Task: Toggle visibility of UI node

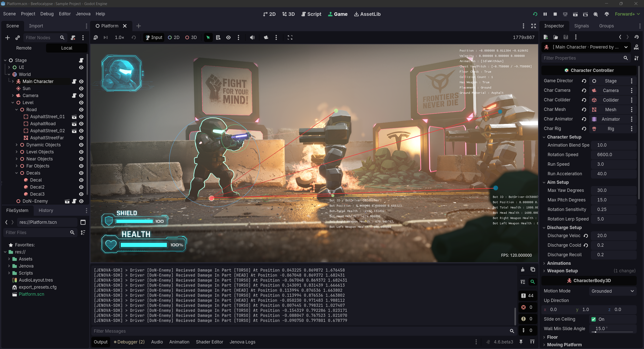Action: [81, 67]
